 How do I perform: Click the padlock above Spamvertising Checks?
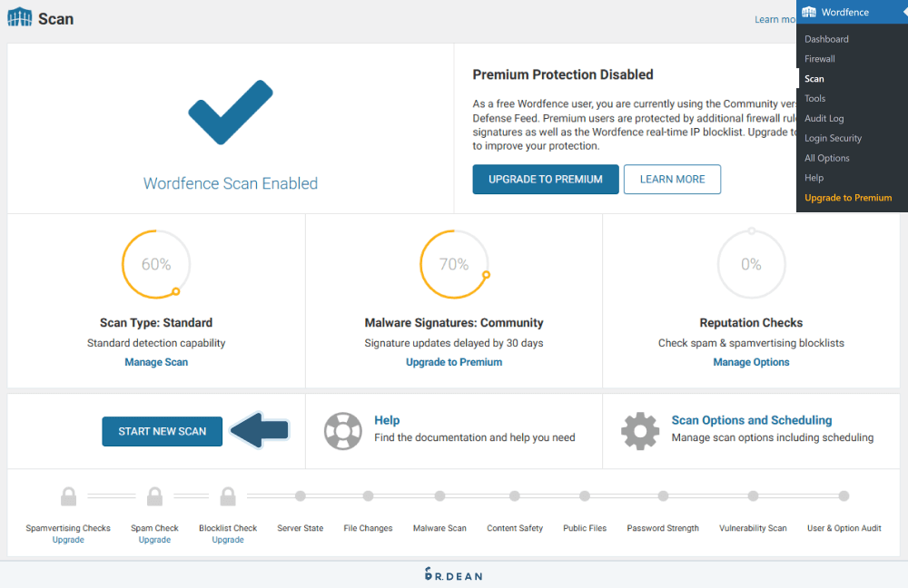tap(68, 496)
